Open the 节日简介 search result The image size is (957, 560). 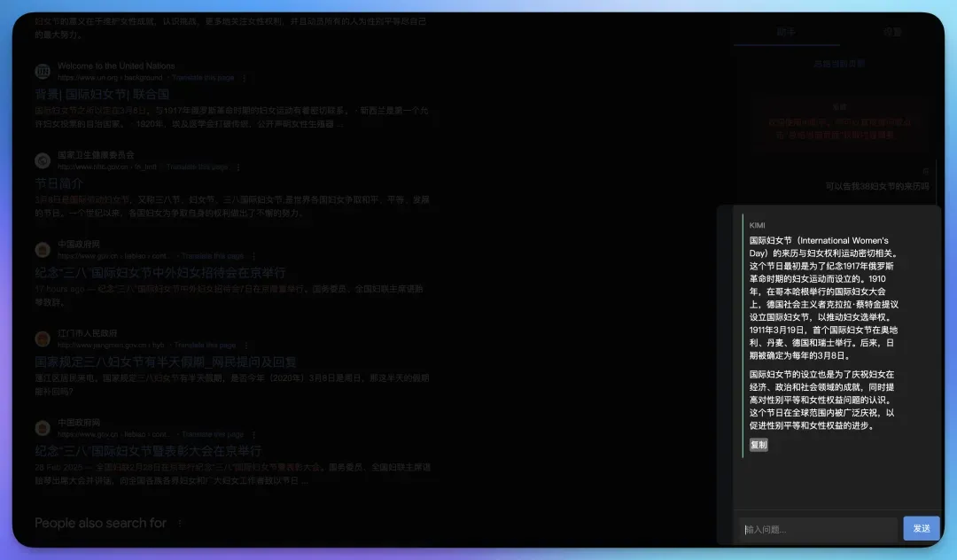(59, 183)
